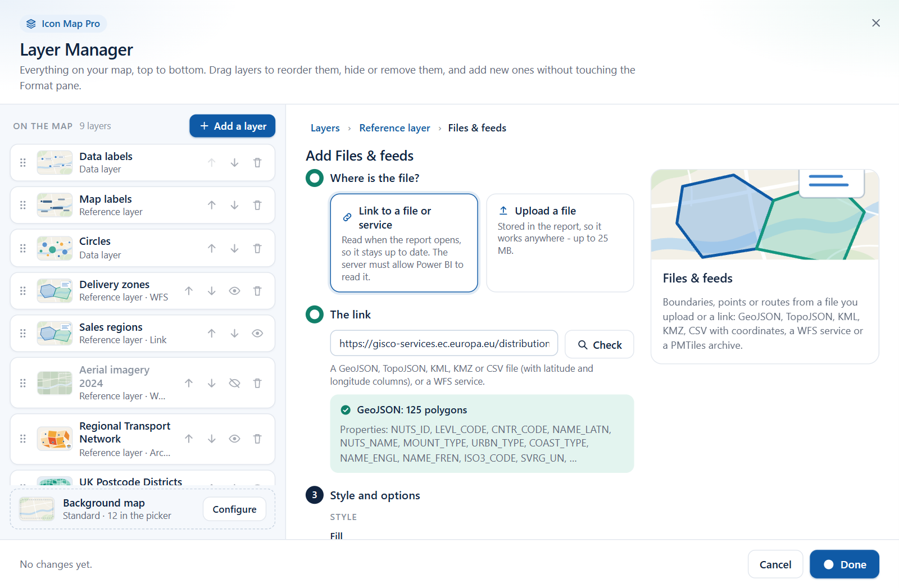Focus the link URL input field
This screenshot has height=588, width=899.
pyautogui.click(x=444, y=344)
